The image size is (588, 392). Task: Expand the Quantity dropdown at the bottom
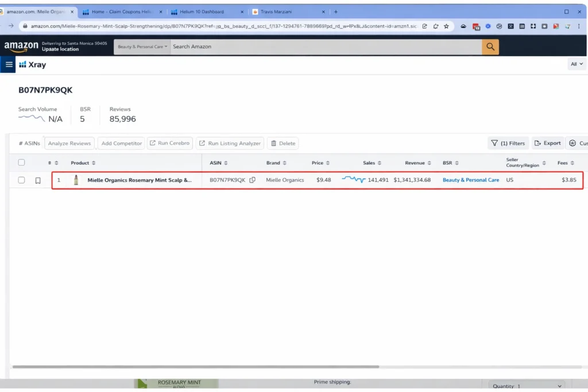click(x=526, y=386)
